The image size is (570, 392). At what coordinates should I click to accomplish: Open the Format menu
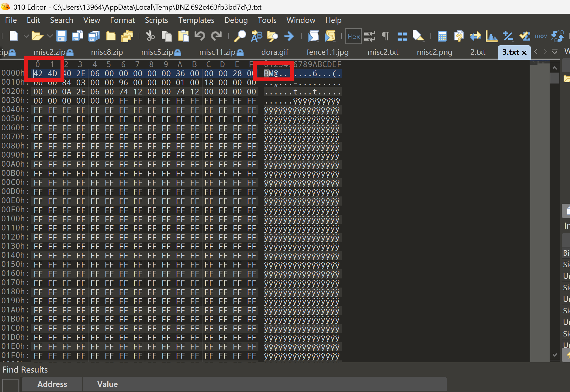click(123, 20)
